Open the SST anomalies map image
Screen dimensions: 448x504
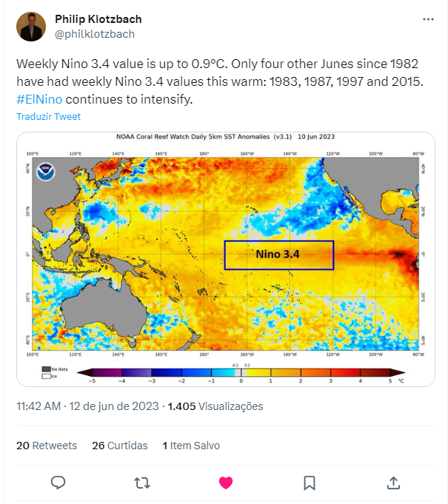point(226,259)
